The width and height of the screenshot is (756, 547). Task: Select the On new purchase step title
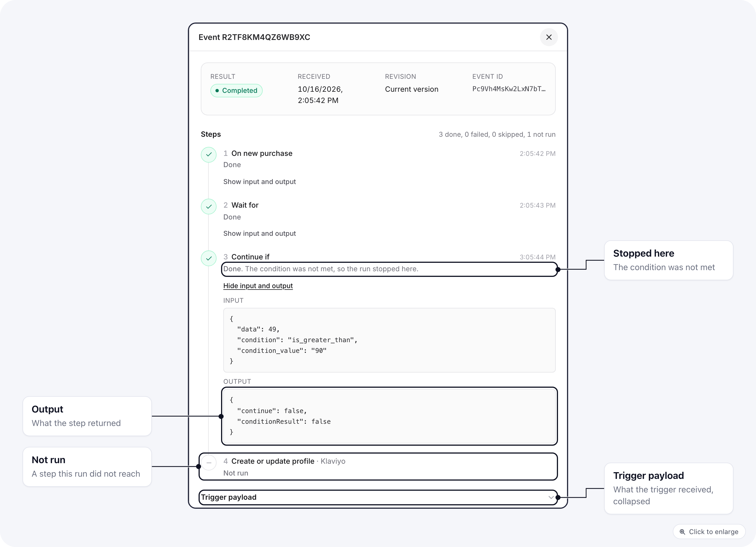(262, 153)
